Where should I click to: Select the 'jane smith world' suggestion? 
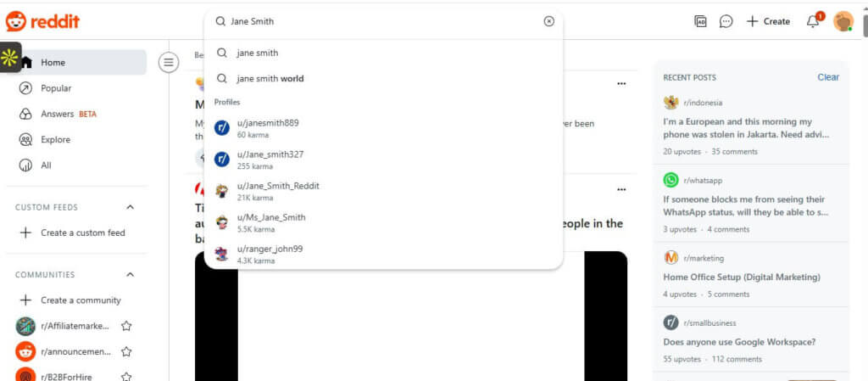click(x=383, y=79)
